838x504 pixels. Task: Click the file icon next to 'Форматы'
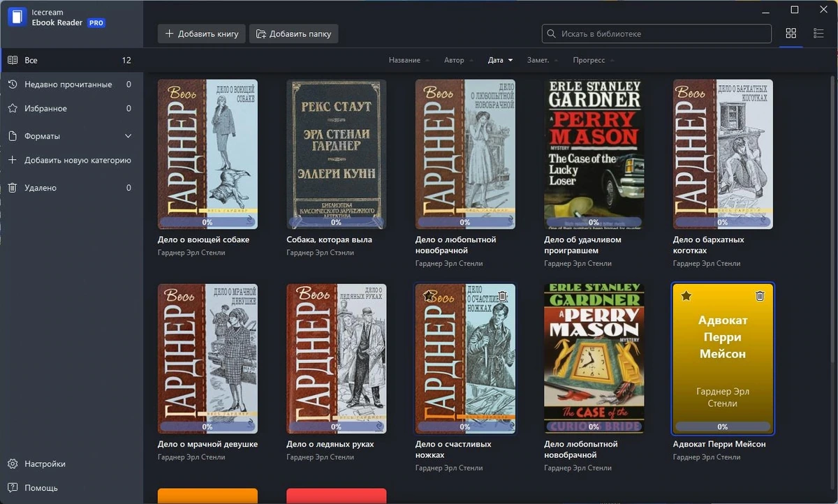(13, 136)
